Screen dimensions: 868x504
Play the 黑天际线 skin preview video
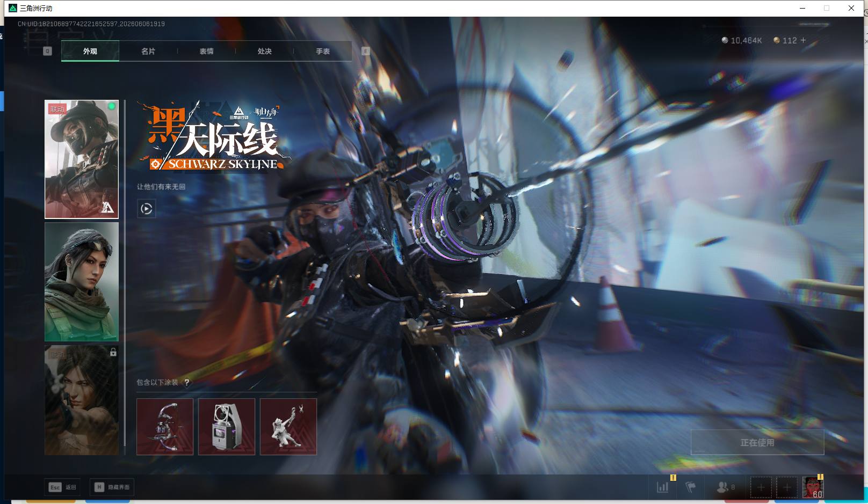click(x=146, y=208)
